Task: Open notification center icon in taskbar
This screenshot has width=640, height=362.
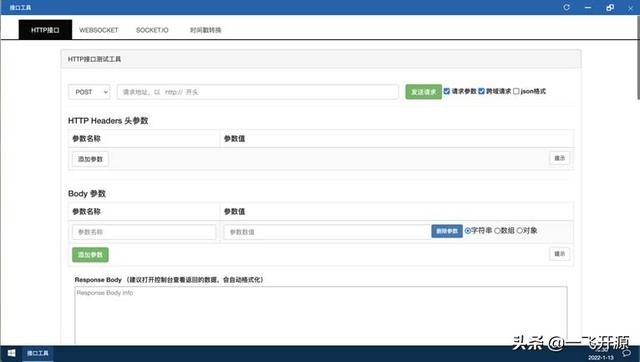Action: [627, 354]
